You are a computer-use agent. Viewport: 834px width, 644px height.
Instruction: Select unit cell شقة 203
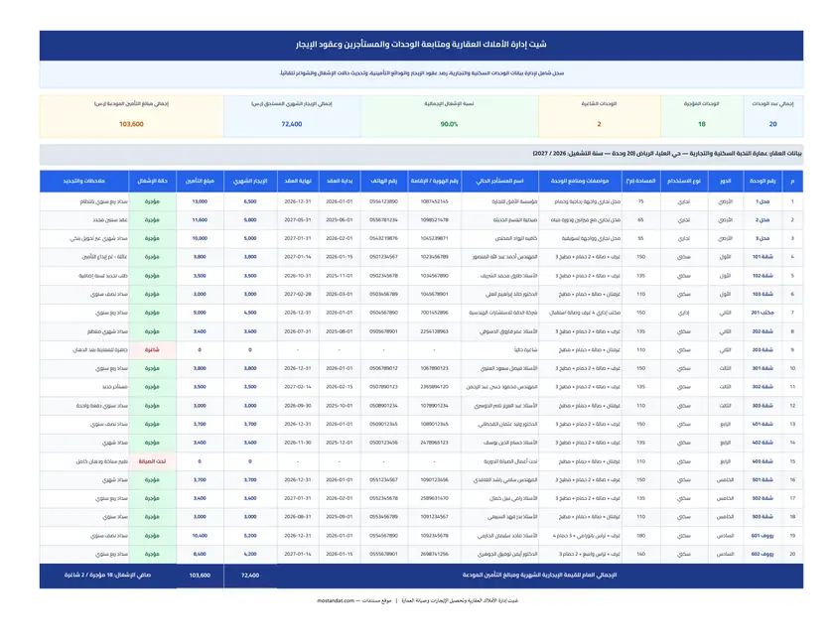(x=763, y=350)
